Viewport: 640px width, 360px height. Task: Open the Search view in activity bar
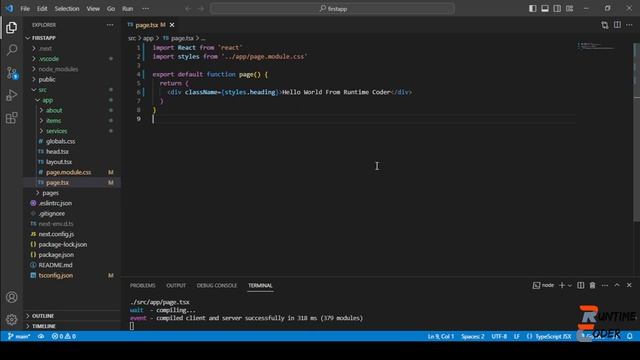[11, 50]
